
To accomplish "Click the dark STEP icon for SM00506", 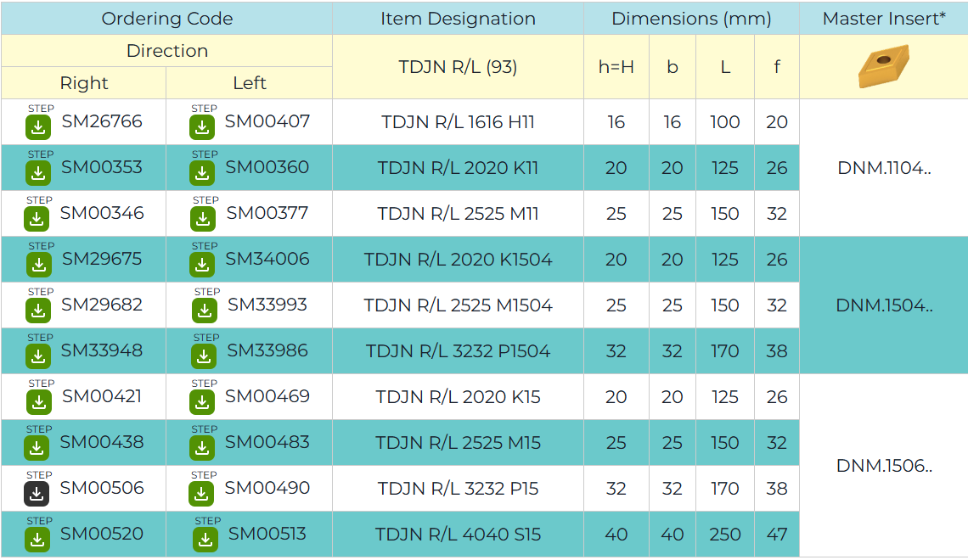I will point(37,494).
